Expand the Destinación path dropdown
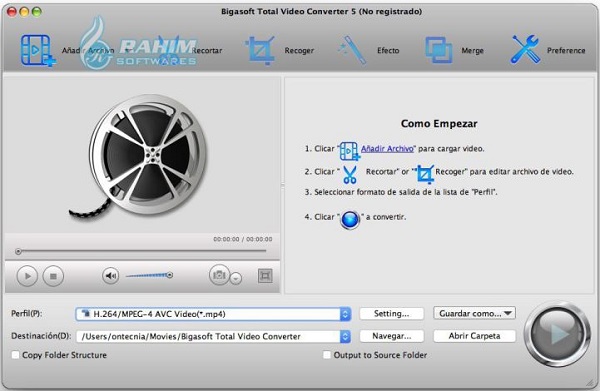Screen dimensions: 600x391 345,336
